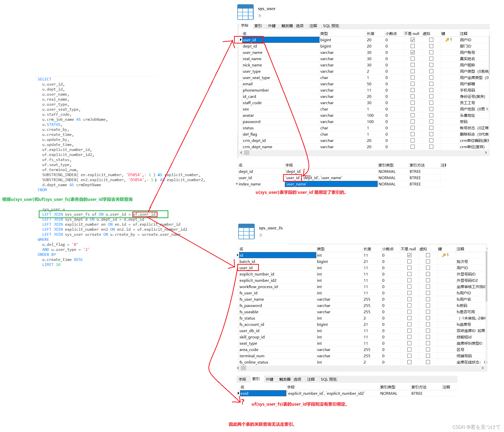This screenshot has width=504, height=432.
Task: Click right arrow of sys_user horizontal scrollbar
Action: coord(486,152)
